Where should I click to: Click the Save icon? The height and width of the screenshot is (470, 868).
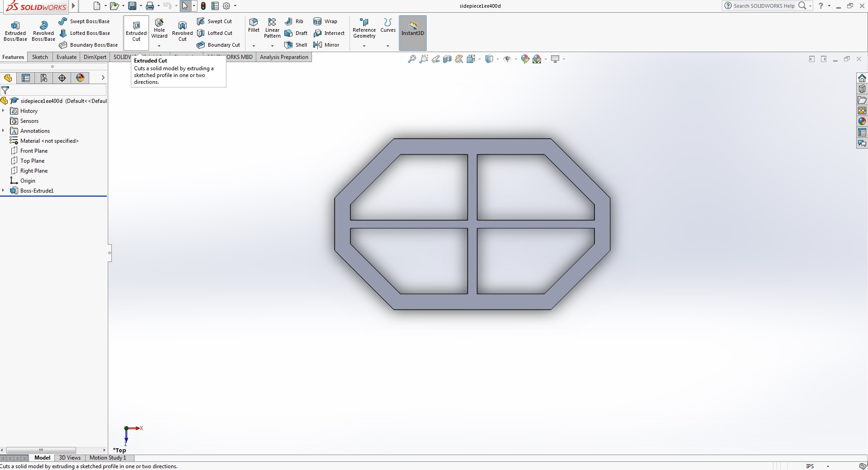pyautogui.click(x=132, y=6)
